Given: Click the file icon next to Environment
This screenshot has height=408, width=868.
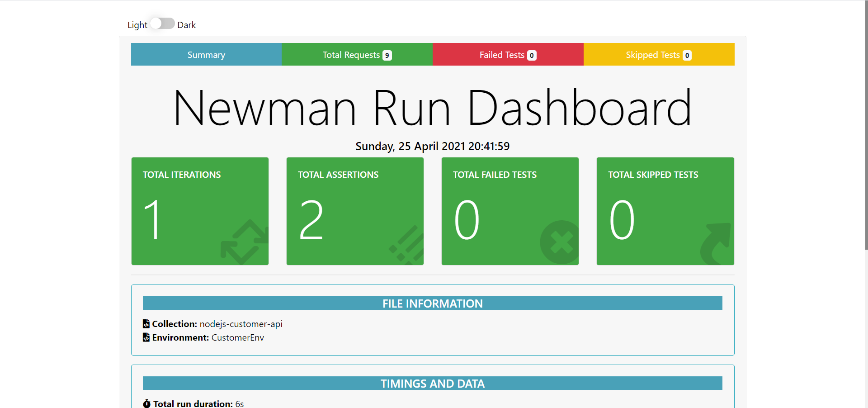Looking at the screenshot, I should [146, 337].
